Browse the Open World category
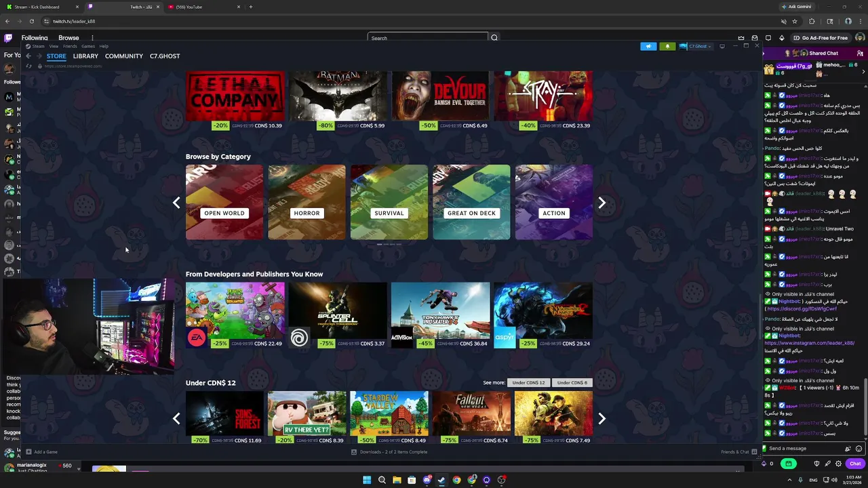 click(224, 202)
